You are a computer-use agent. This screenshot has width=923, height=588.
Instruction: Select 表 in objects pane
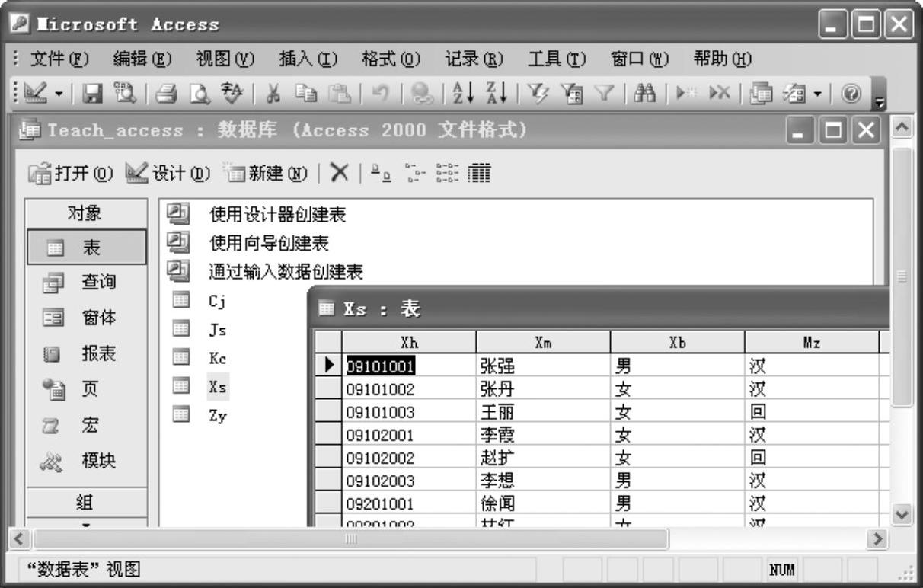click(87, 247)
